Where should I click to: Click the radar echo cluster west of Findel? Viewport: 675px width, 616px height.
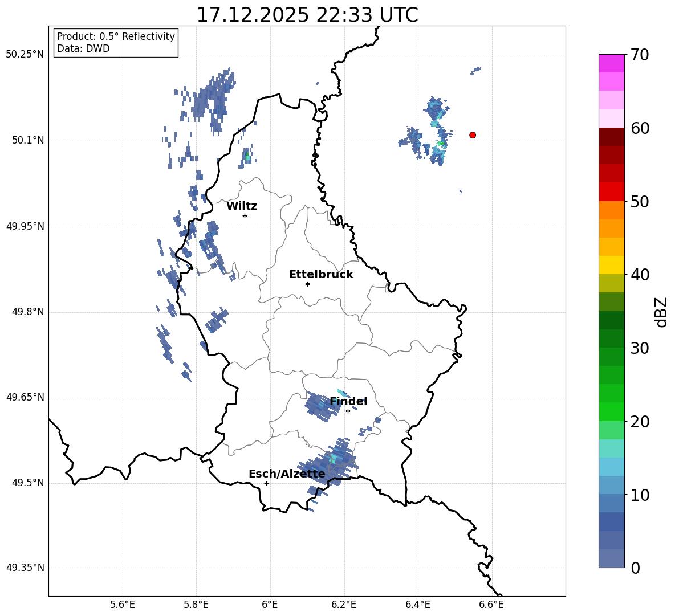pyautogui.click(x=322, y=406)
